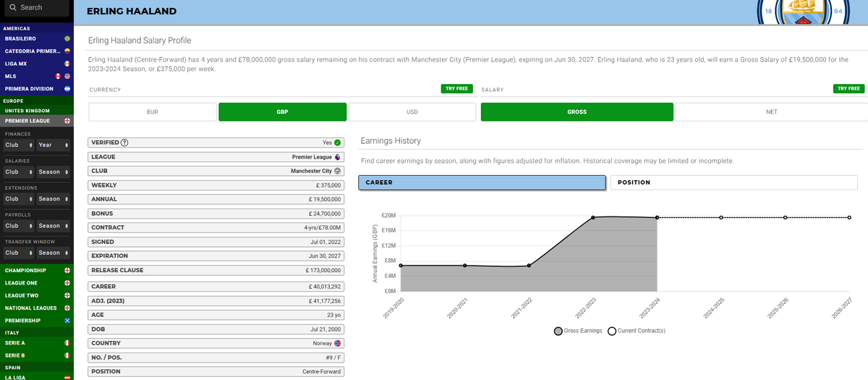This screenshot has height=380, width=868.
Task: Click the Argentina flag beside Primera Division
Action: tap(67, 88)
